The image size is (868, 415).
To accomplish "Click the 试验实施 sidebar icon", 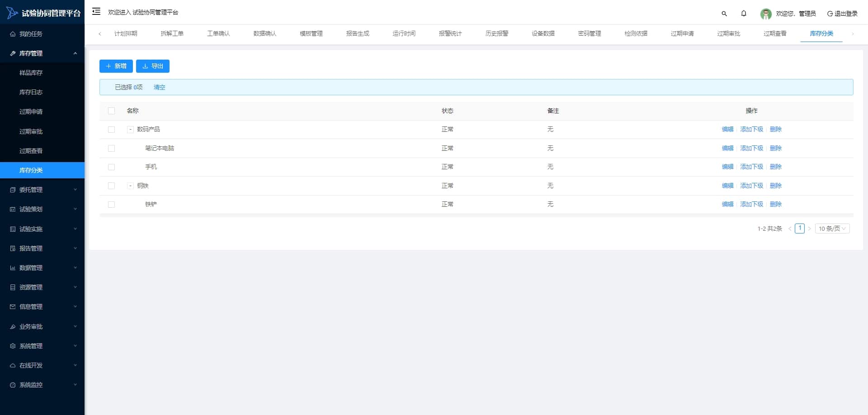I will coord(13,229).
